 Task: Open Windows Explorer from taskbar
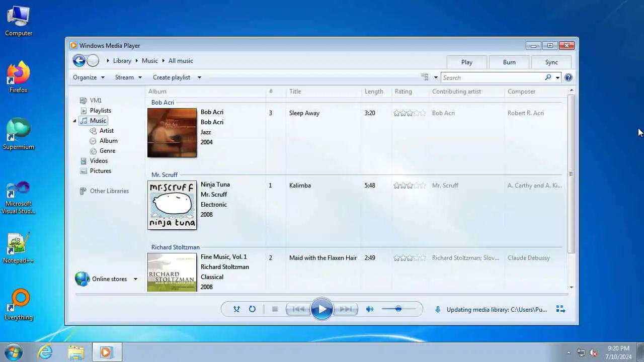coord(76,352)
